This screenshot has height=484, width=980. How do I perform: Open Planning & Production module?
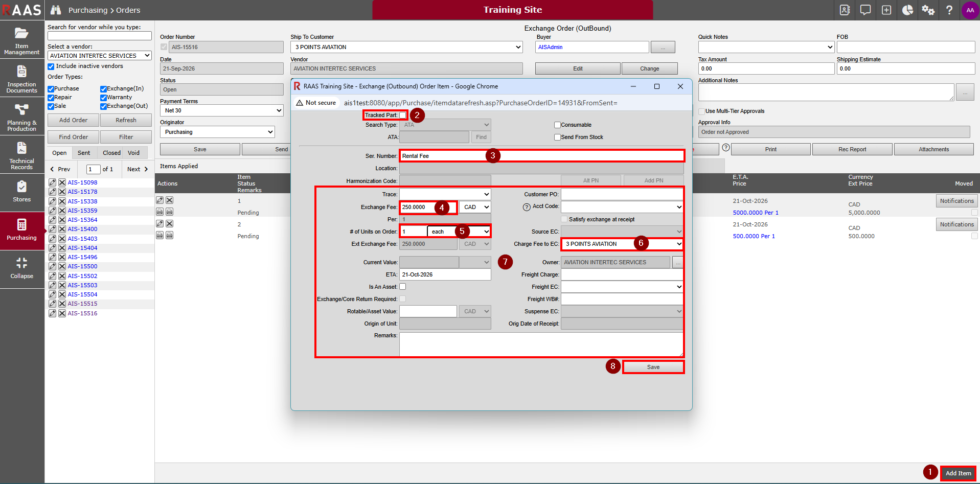click(x=22, y=117)
